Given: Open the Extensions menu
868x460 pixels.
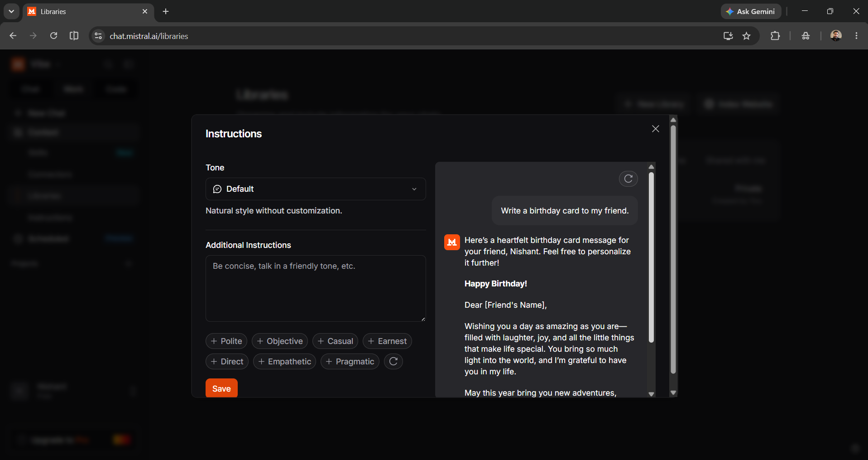Looking at the screenshot, I should (x=775, y=36).
